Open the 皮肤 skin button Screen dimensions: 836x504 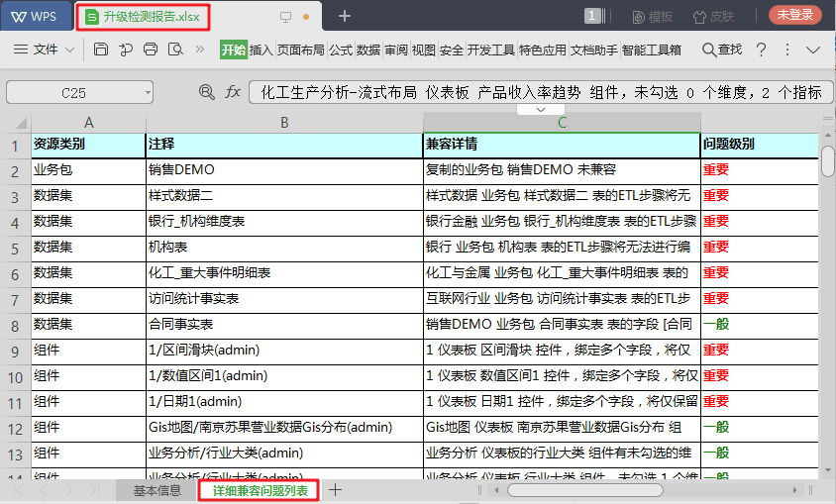713,17
